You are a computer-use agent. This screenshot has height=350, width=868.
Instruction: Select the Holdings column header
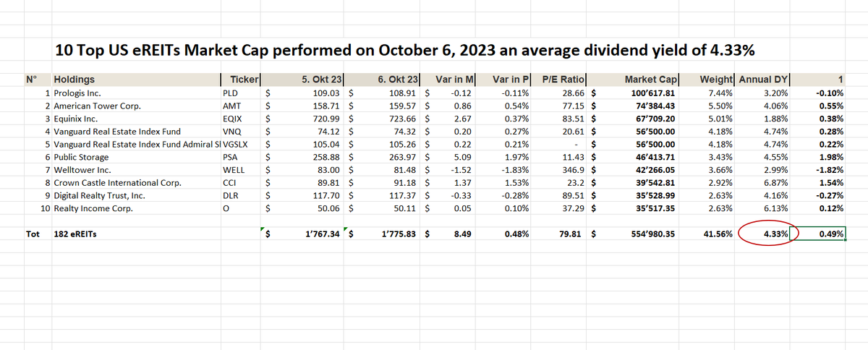click(75, 80)
